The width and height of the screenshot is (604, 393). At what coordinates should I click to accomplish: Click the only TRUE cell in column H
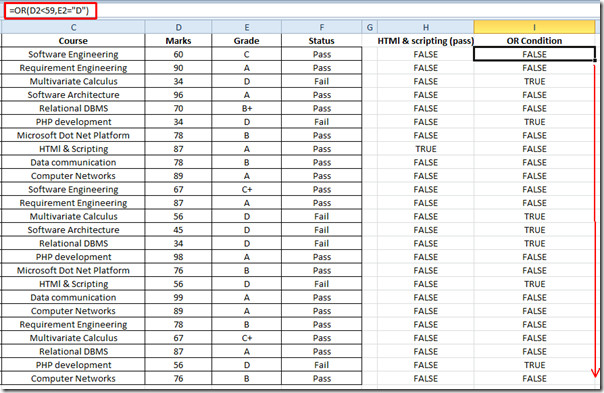point(426,149)
